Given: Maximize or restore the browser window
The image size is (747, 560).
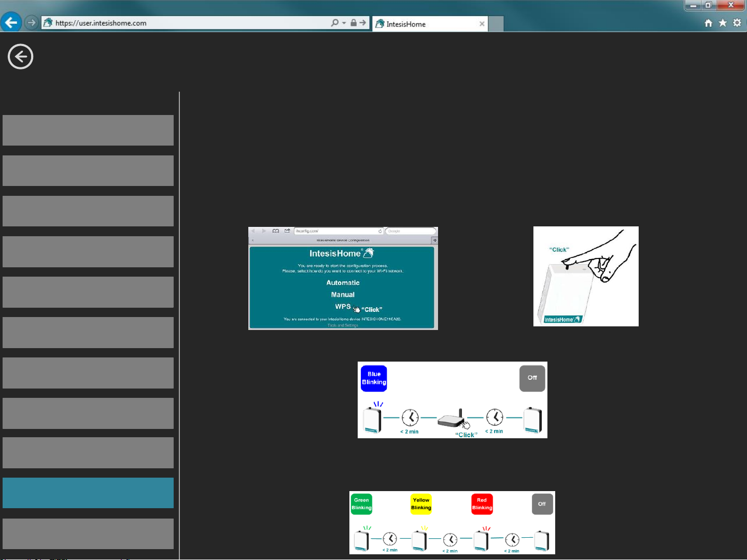Looking at the screenshot, I should click(x=708, y=5).
